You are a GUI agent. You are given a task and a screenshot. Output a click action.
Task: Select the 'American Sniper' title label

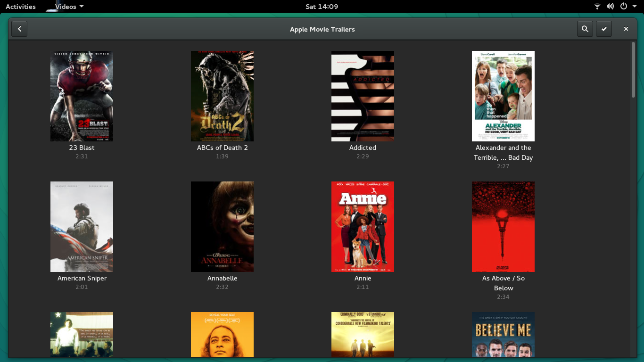[x=82, y=278]
